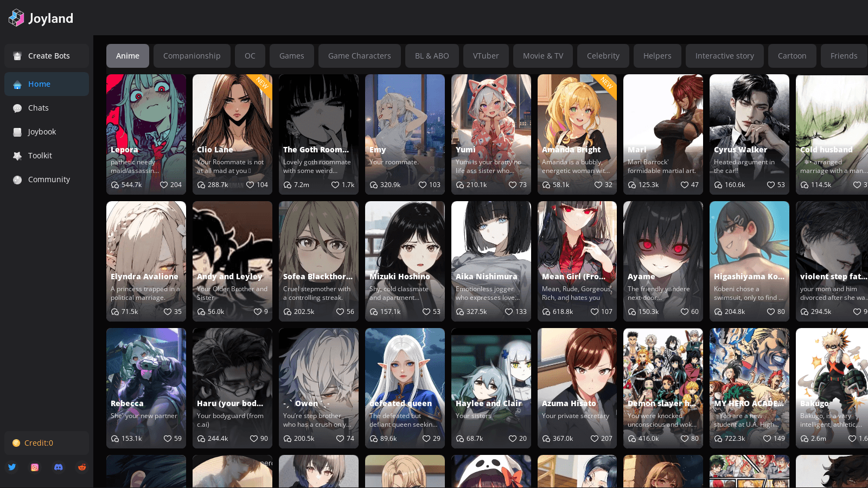Image resolution: width=868 pixels, height=488 pixels.
Task: Switch to the BL & ABO tab
Action: (432, 56)
